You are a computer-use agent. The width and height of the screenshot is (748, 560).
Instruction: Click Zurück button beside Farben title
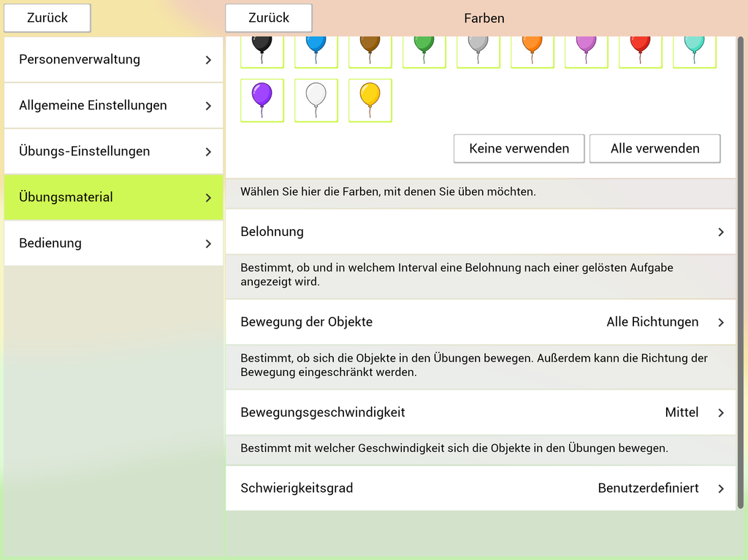[269, 18]
